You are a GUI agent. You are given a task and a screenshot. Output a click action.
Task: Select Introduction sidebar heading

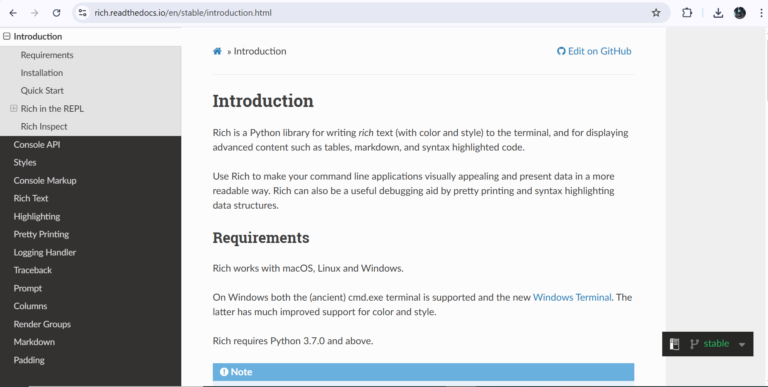(x=38, y=36)
